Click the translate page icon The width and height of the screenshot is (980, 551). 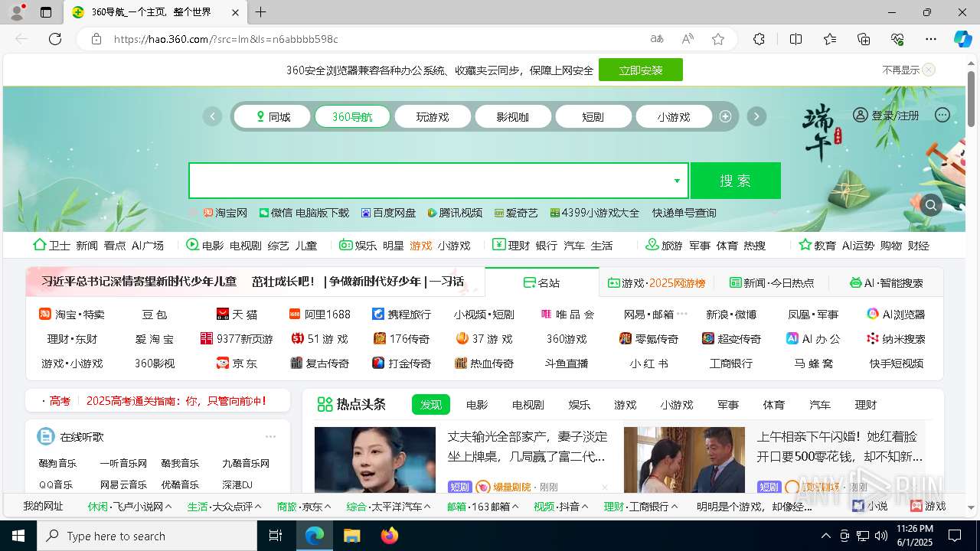point(657,39)
